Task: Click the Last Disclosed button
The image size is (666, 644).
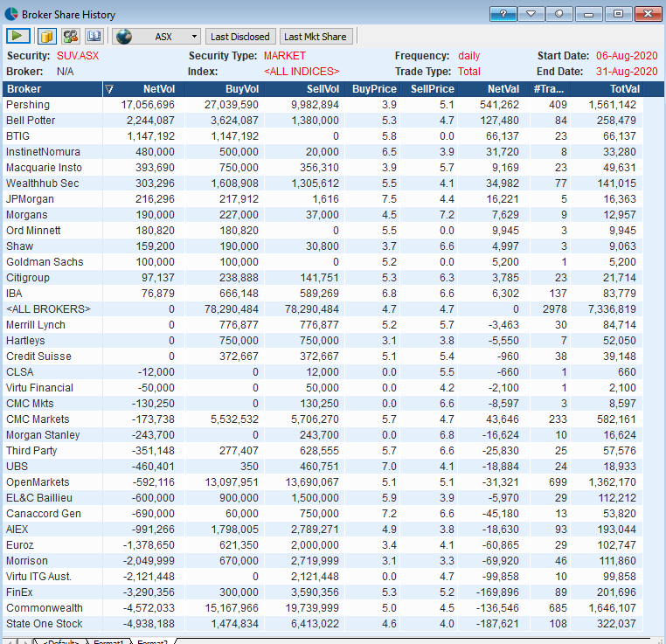Action: [x=240, y=37]
